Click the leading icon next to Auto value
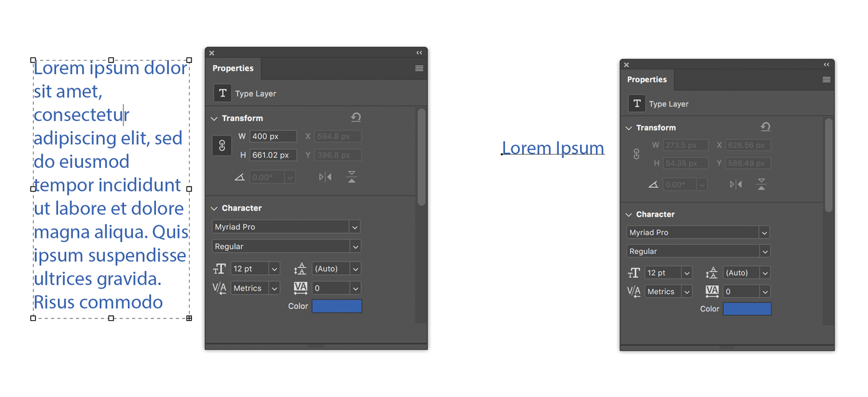The width and height of the screenshot is (868, 397). (300, 268)
